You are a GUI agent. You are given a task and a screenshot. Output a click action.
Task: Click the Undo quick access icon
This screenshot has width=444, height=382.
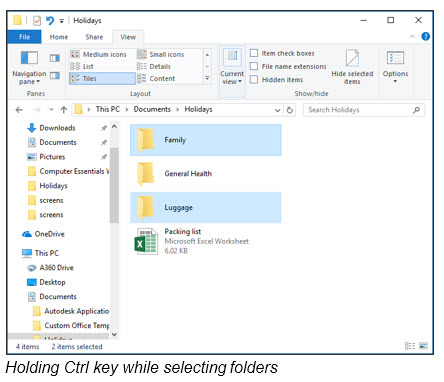point(50,21)
